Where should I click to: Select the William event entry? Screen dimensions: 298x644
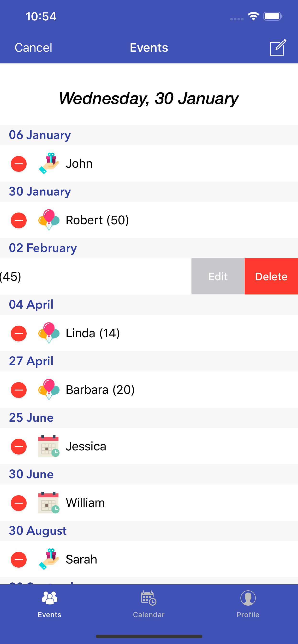[149, 503]
